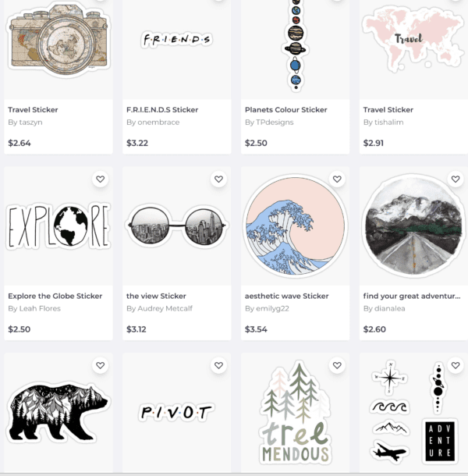Go to artist Leah Flores page

click(x=34, y=308)
